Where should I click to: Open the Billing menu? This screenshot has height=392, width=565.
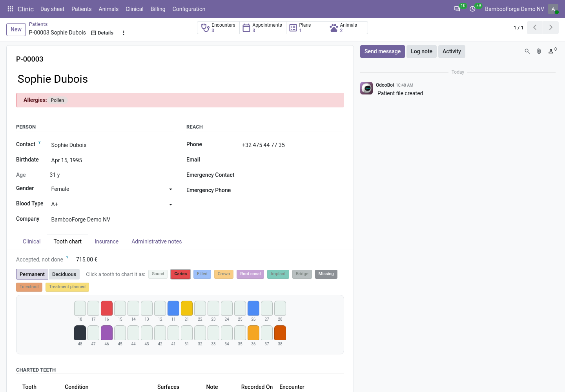158,9
